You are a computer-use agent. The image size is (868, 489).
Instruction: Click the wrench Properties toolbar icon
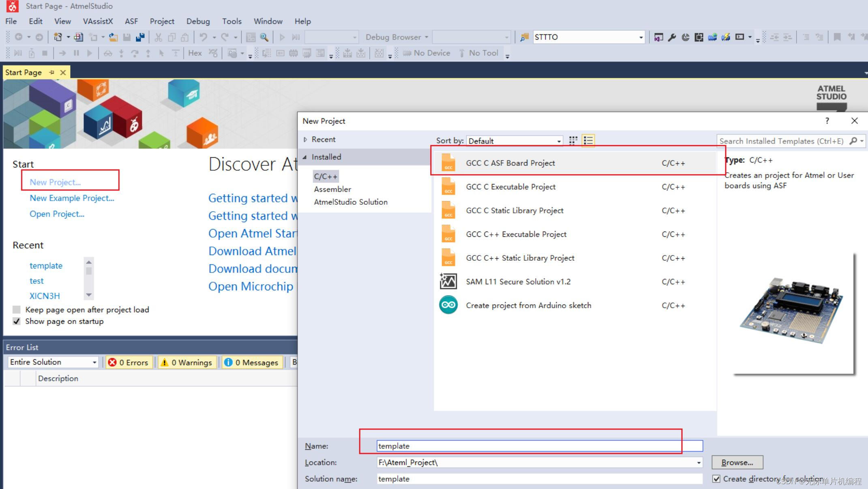click(x=672, y=37)
